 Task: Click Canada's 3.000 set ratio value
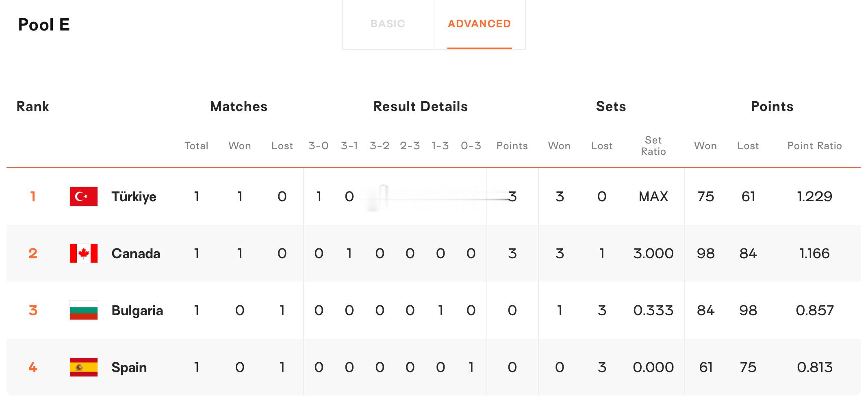653,254
